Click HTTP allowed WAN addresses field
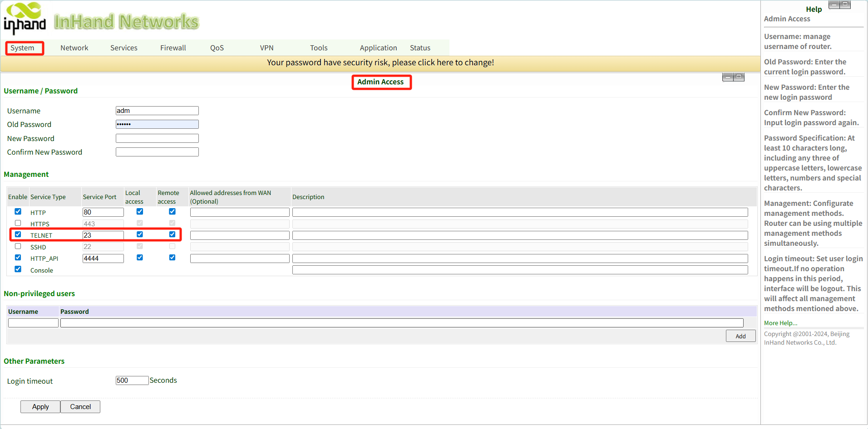 240,212
